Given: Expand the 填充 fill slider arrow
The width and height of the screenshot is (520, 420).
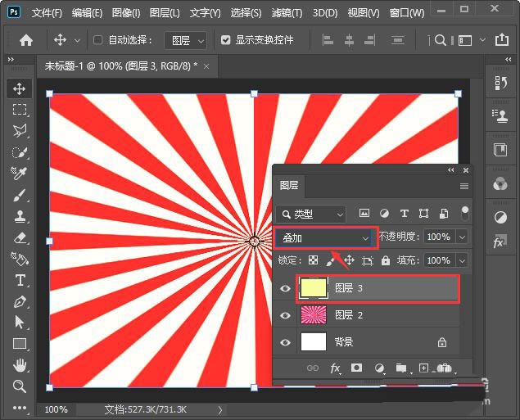Looking at the screenshot, I should pyautogui.click(x=462, y=260).
